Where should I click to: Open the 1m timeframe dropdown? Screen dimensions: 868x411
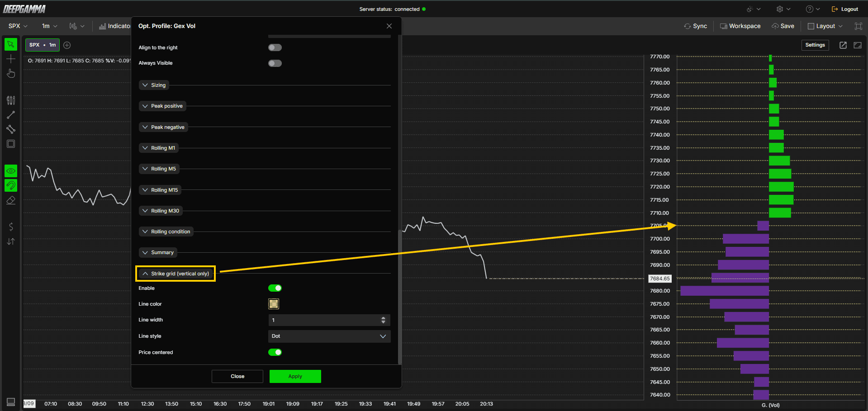coord(50,26)
